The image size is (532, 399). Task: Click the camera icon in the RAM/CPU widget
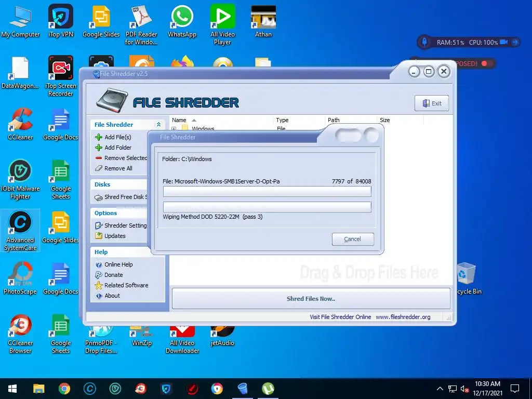504,42
